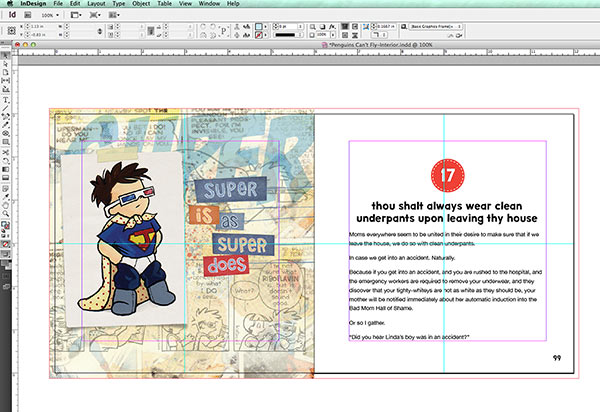Toggle wrap around object shape

(345, 35)
